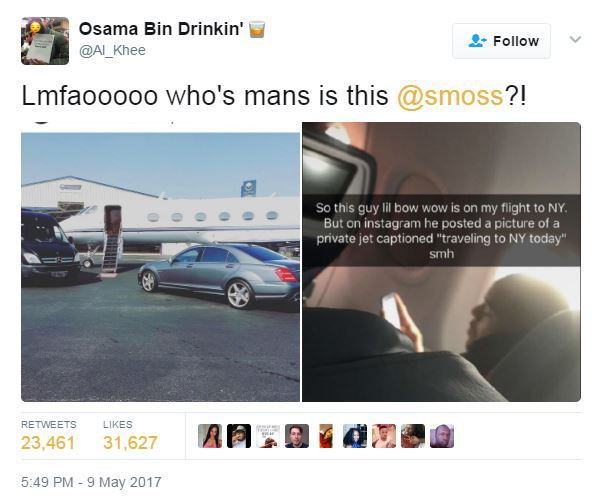
Task: Click the fourth liker avatar, man in suit
Action: pyautogui.click(x=297, y=436)
